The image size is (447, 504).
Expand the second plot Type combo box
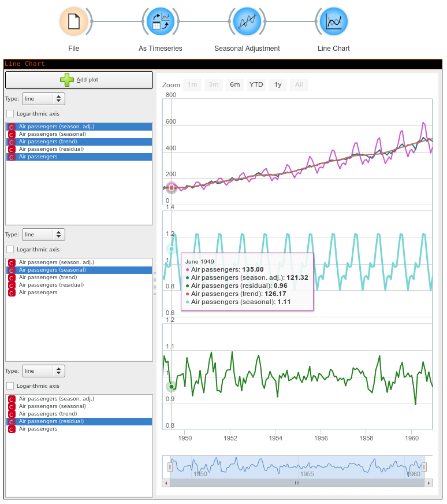(x=43, y=235)
